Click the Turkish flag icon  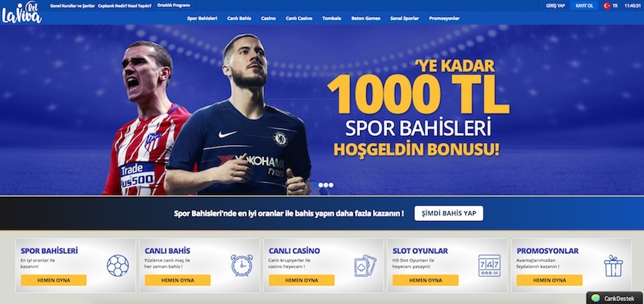[607, 6]
